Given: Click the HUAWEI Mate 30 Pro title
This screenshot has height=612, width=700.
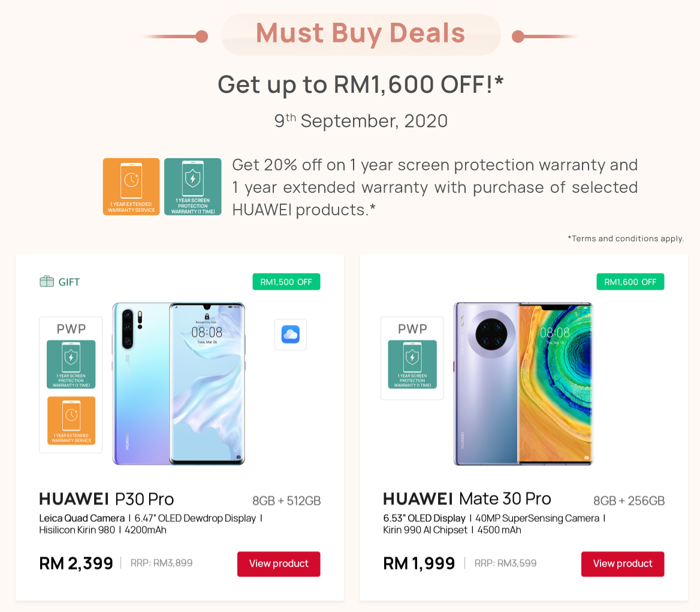Looking at the screenshot, I should [467, 499].
